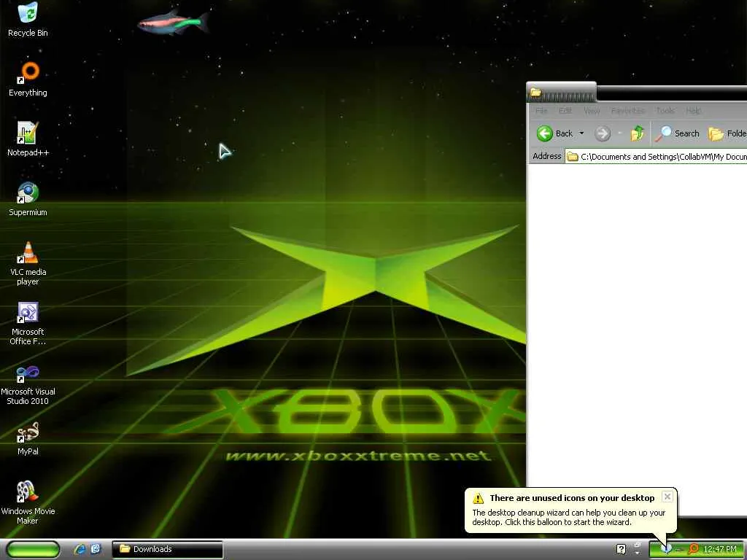This screenshot has width=747, height=560.
Task: Open the Edit menu in Explorer
Action: pos(565,111)
